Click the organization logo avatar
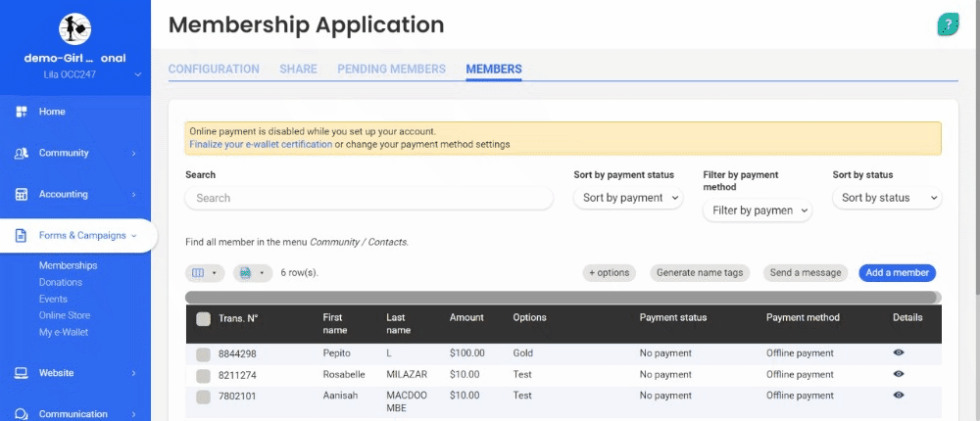 click(x=75, y=29)
